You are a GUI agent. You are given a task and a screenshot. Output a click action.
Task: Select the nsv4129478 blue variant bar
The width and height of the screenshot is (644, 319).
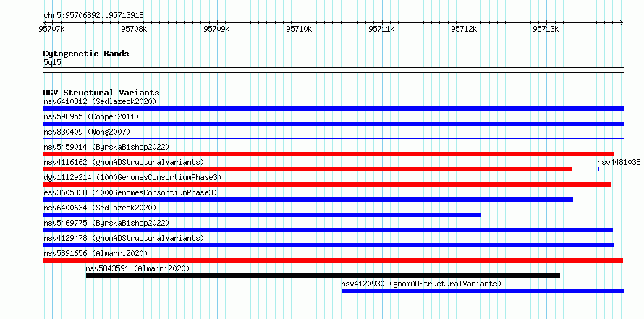329,245
